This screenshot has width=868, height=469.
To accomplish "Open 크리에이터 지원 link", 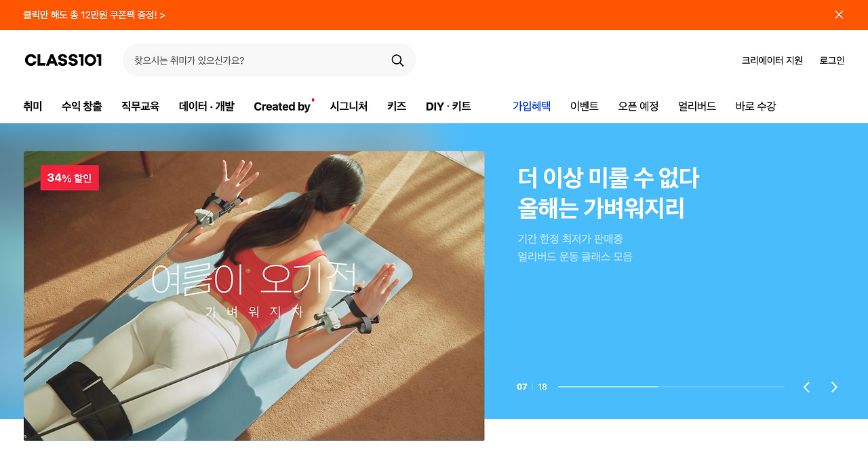I will tap(772, 60).
